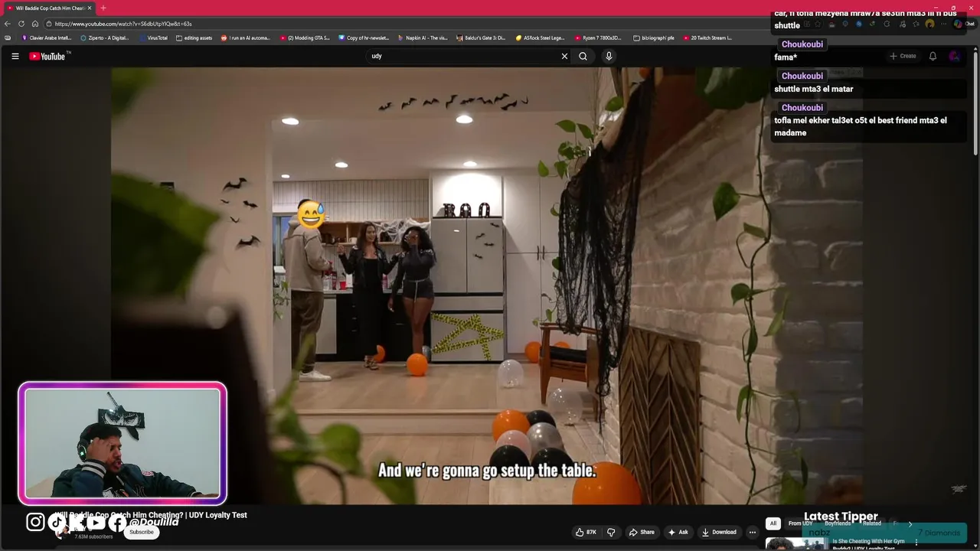Click the '7.63M subscribers' text
980x551 pixels.
93,537
